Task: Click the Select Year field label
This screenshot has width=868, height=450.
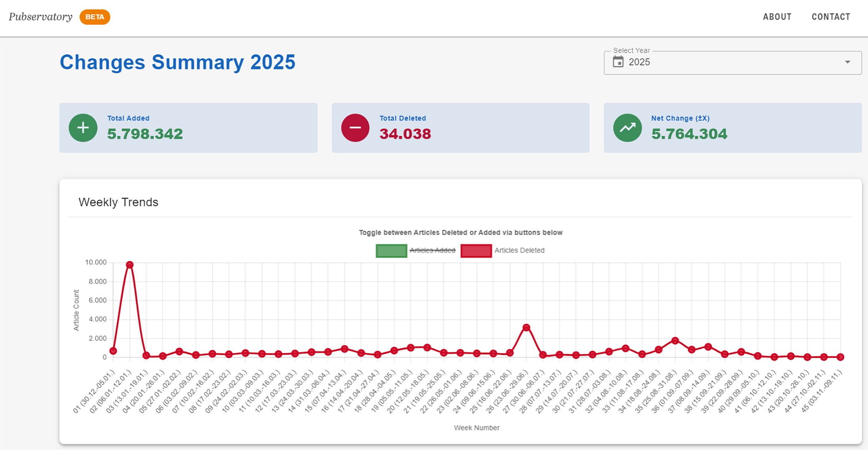Action: (631, 50)
